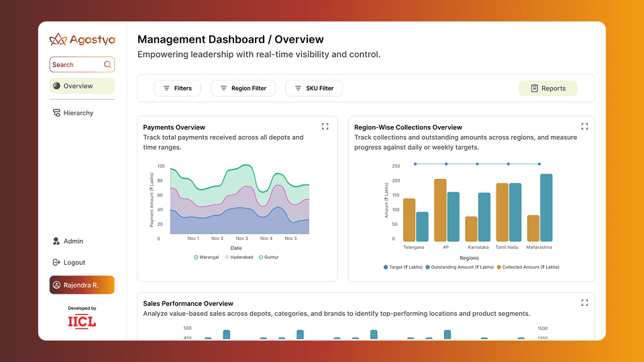This screenshot has width=644, height=362.
Task: Expand the Payments Overview chart fullscreen
Action: [x=325, y=126]
